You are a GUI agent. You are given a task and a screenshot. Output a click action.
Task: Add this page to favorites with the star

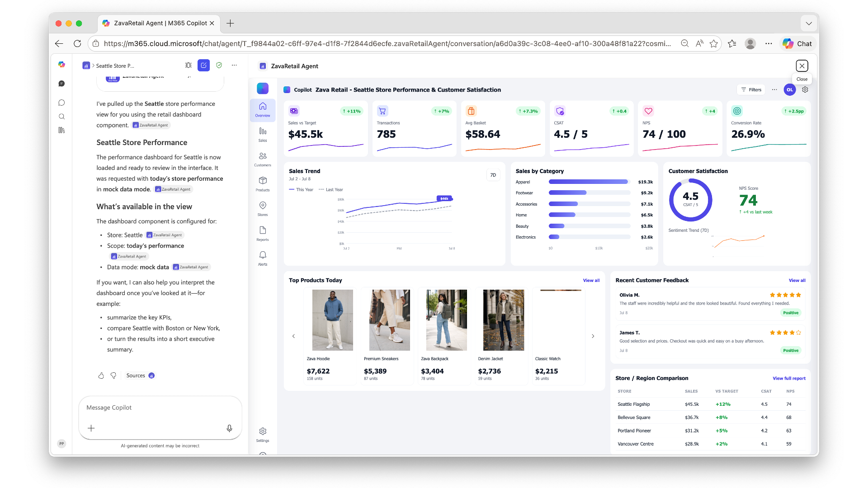click(714, 43)
